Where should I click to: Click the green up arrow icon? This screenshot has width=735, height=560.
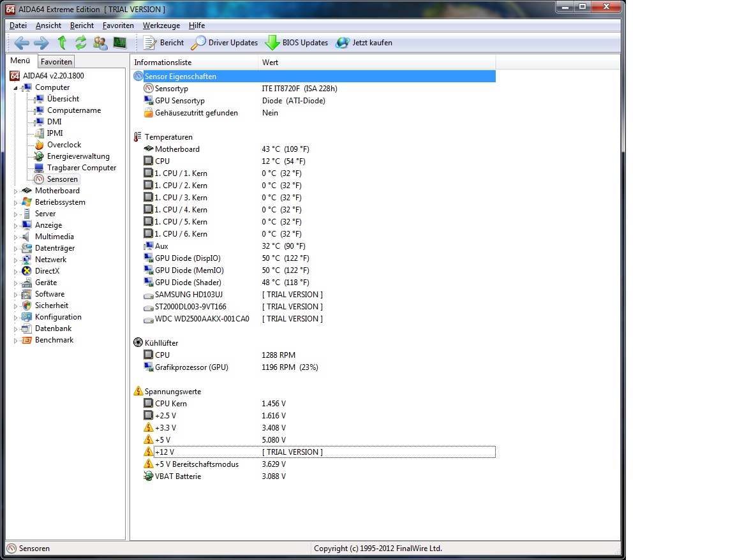(62, 43)
